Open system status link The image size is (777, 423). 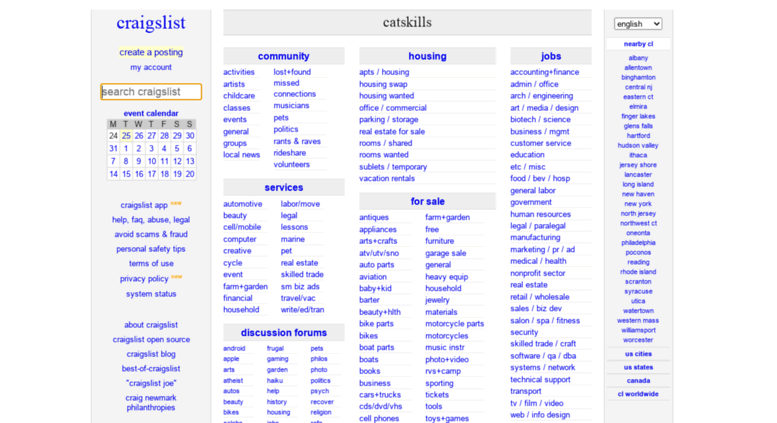[x=151, y=294]
